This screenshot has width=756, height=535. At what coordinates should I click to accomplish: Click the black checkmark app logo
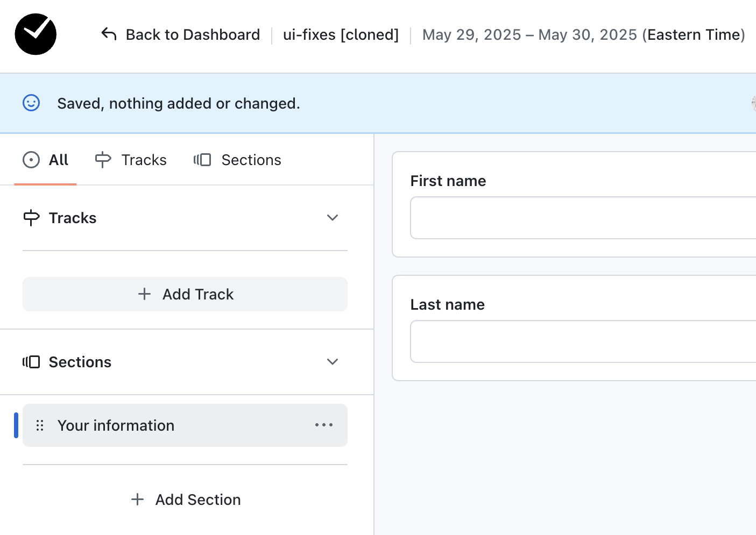[36, 34]
